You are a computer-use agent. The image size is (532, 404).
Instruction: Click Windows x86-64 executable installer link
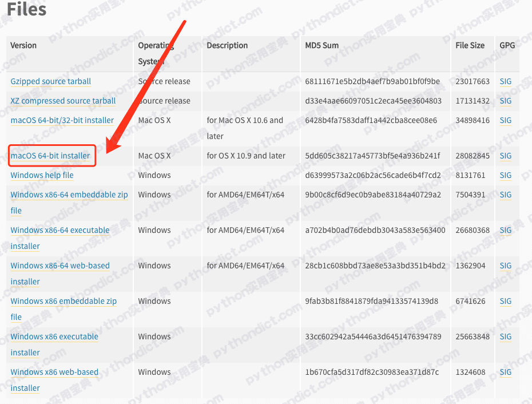click(x=59, y=230)
